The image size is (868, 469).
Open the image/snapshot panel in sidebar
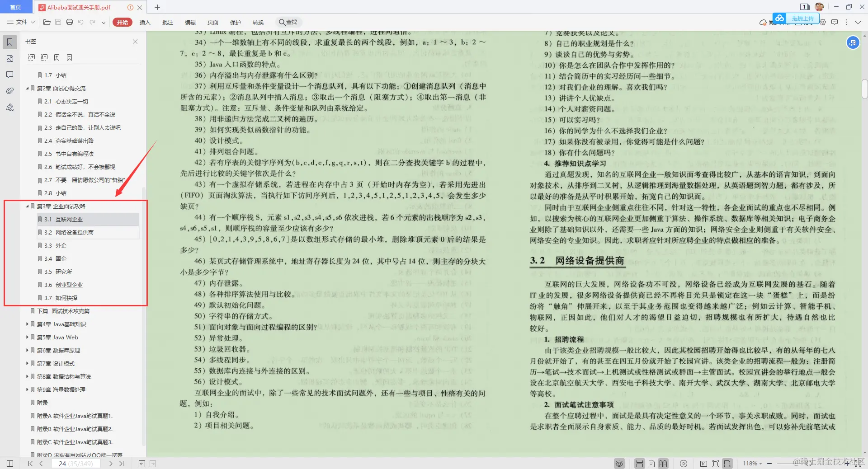tap(9, 58)
